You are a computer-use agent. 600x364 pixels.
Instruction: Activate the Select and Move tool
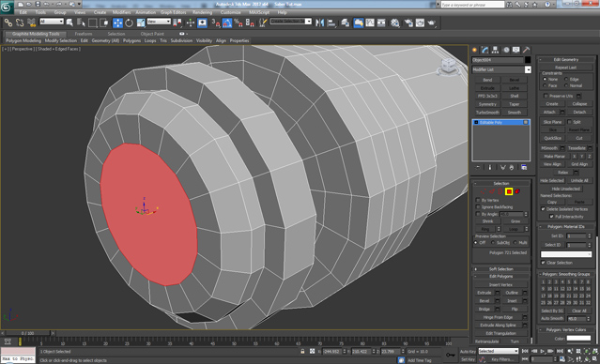pos(117,23)
